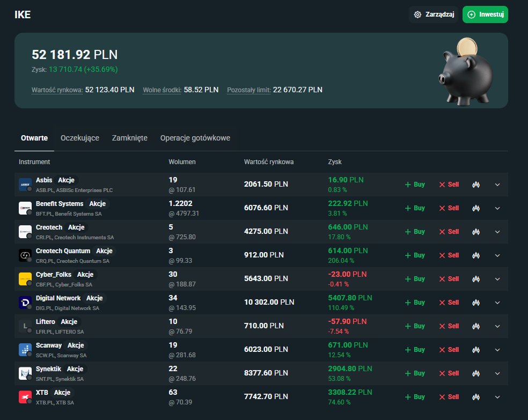Sell Asbis shares
The width and height of the screenshot is (528, 420).
(x=449, y=185)
